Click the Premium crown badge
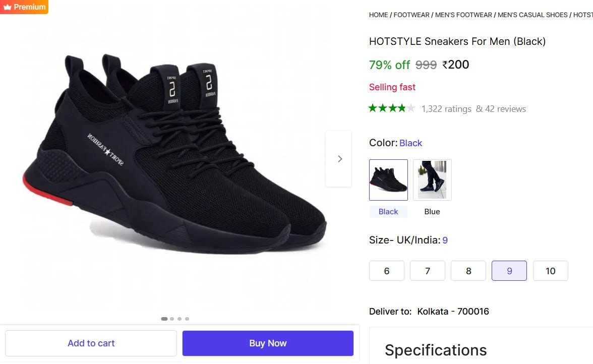Viewport: 593px width, 364px height. click(24, 7)
